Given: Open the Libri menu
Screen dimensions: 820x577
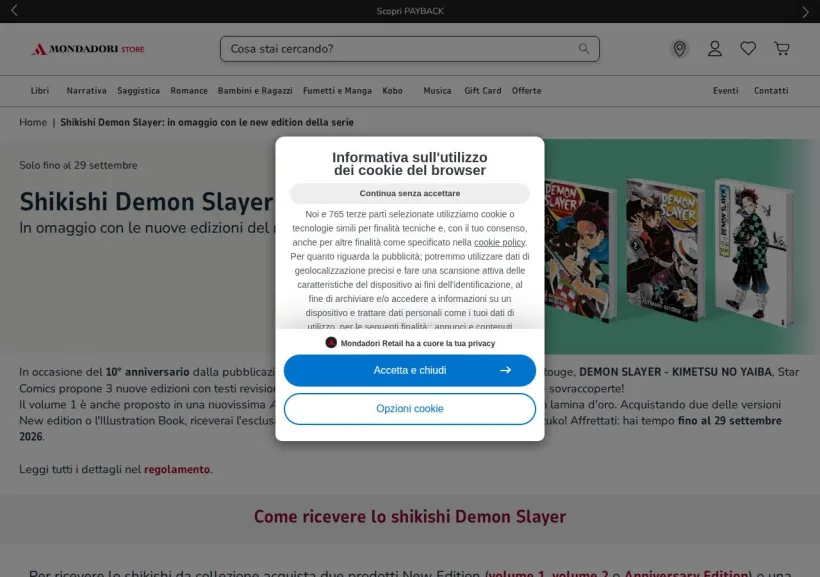Looking at the screenshot, I should pos(40,90).
